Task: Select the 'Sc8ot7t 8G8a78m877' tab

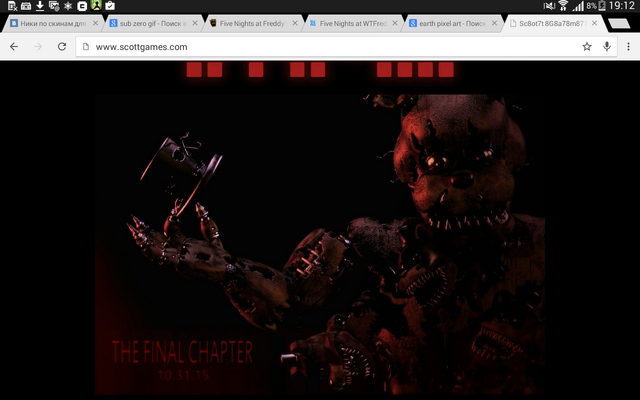Action: point(551,24)
